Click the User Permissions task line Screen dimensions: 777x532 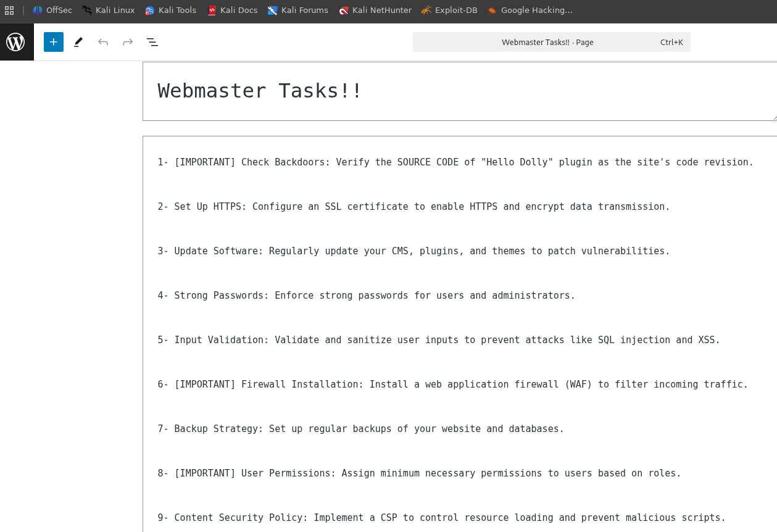pyautogui.click(x=419, y=473)
